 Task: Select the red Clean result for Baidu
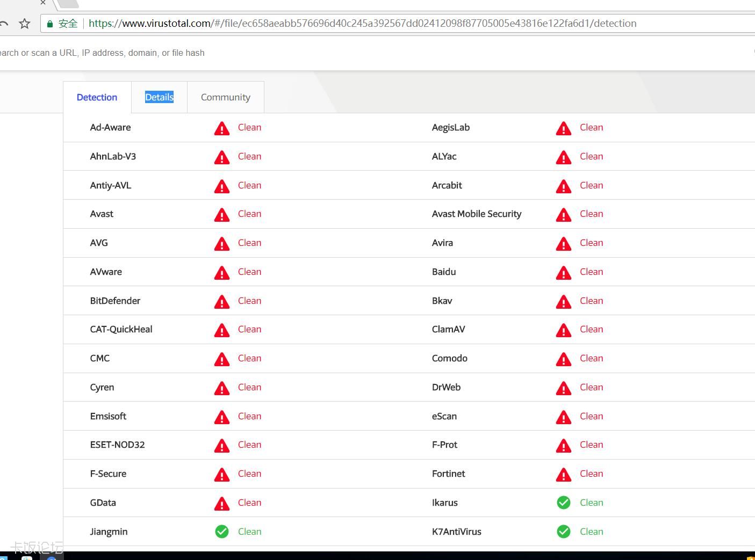[592, 272]
